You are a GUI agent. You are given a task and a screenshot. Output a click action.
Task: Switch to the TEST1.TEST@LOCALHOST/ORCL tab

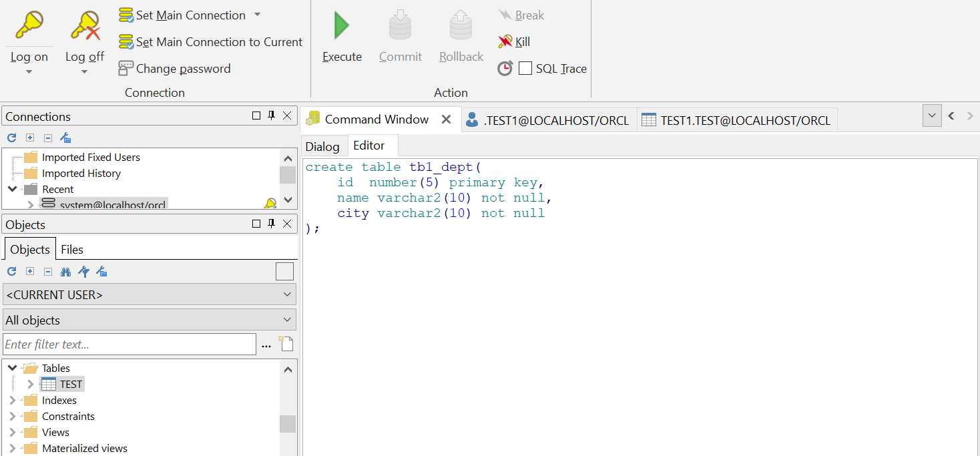point(736,120)
